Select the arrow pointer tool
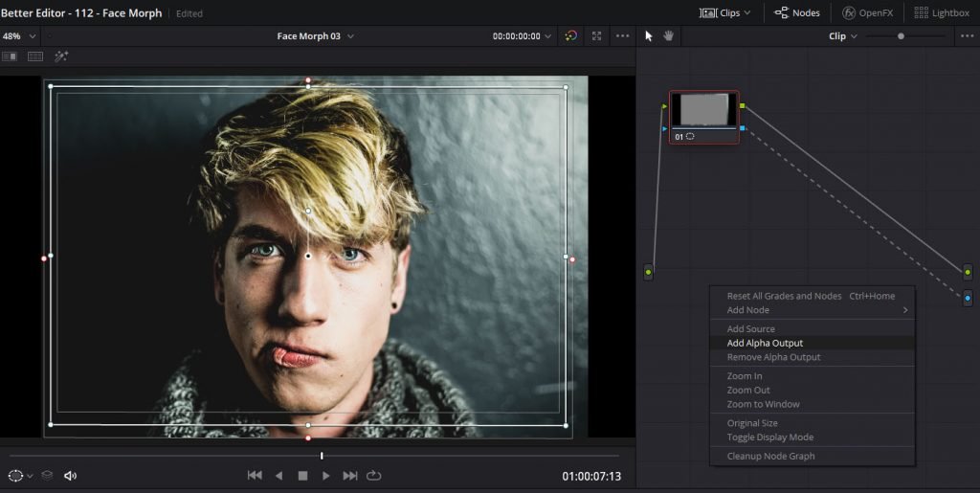The image size is (980, 493). (649, 36)
